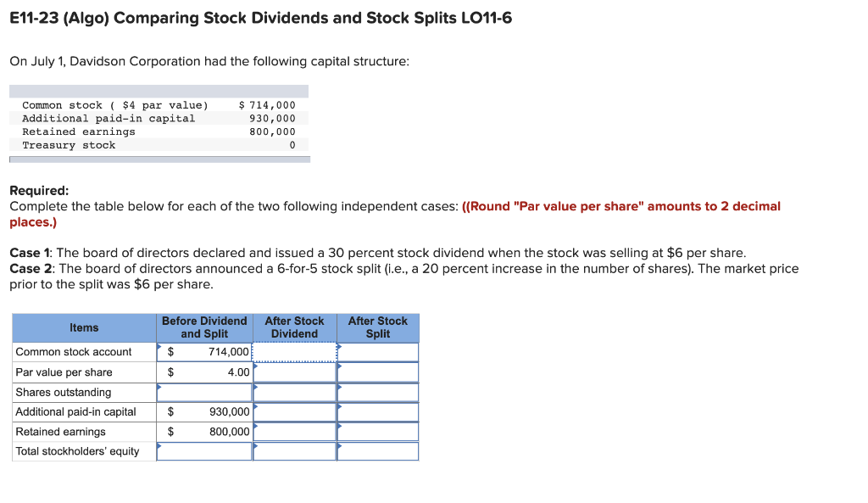Select the Items column header
This screenshot has height=503, width=868.
click(82, 327)
